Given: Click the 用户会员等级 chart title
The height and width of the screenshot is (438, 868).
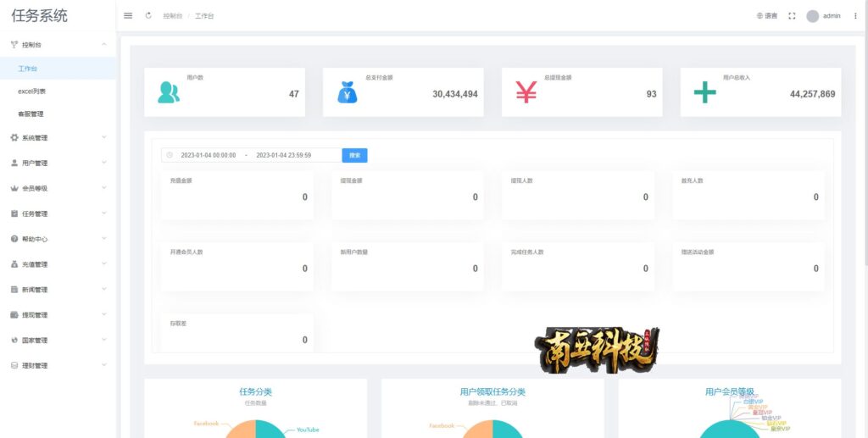Looking at the screenshot, I should pos(730,391).
